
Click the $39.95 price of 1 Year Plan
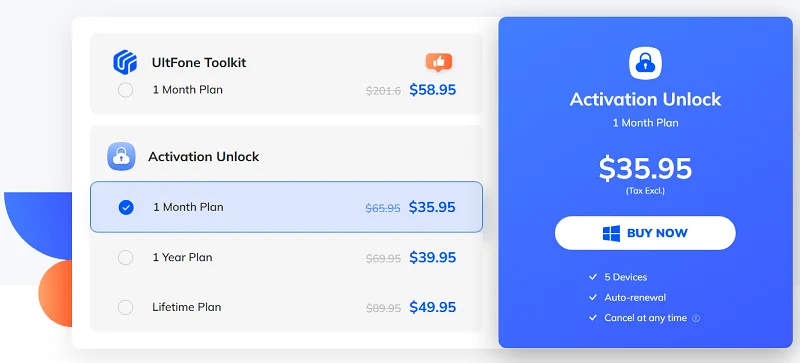(x=433, y=257)
